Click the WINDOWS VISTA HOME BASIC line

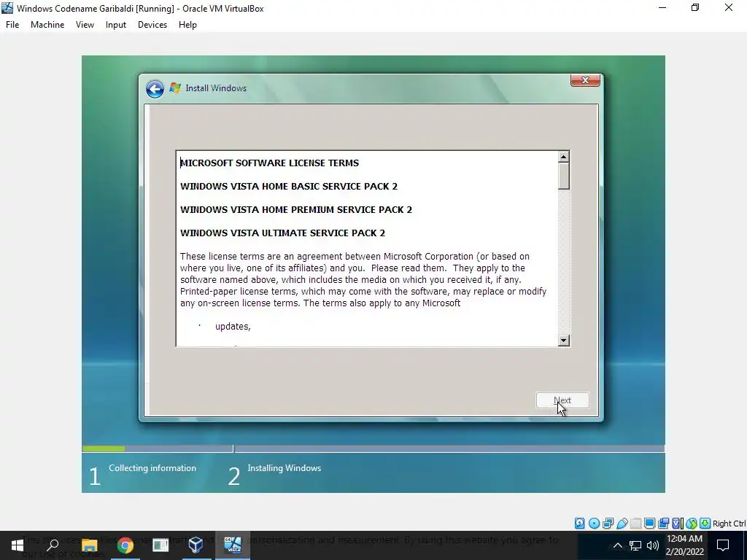tap(289, 186)
